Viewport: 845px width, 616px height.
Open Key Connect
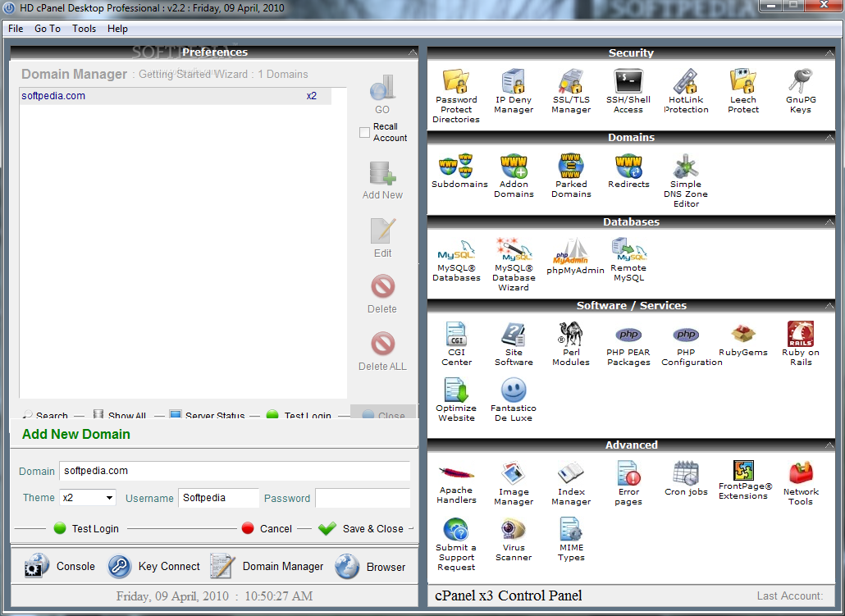[x=153, y=567]
